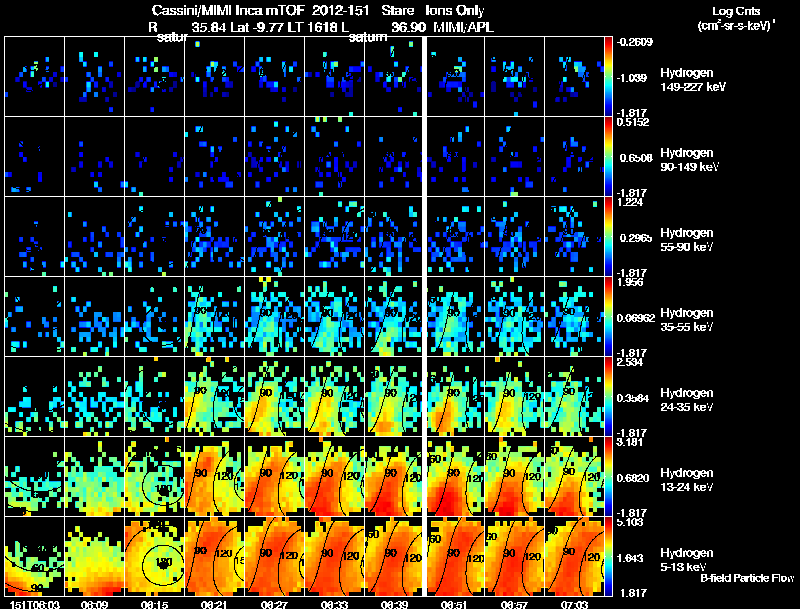Image resolution: width=800 pixels, height=609 pixels.
Task: Select the '2012-151' date text in the title
Action: point(340,11)
